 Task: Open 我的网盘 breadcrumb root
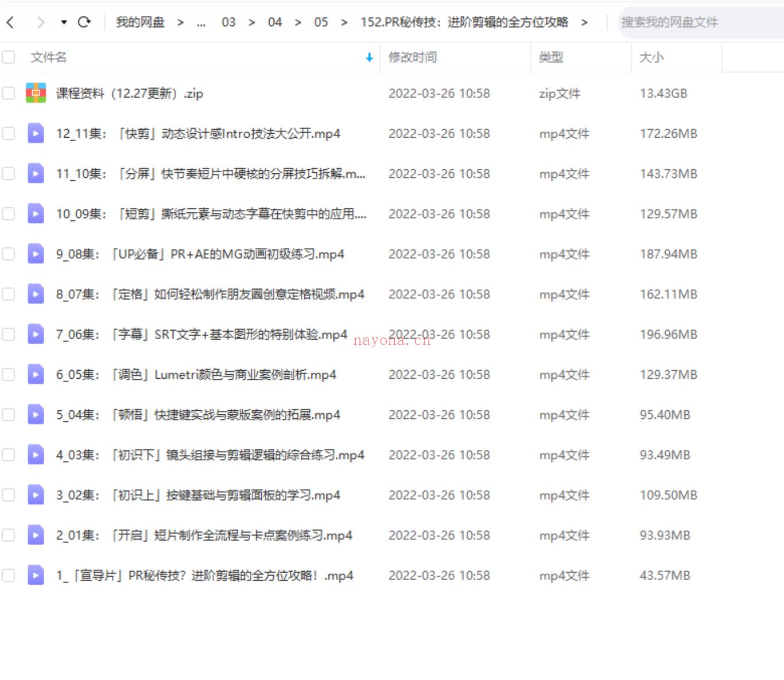pyautogui.click(x=140, y=22)
